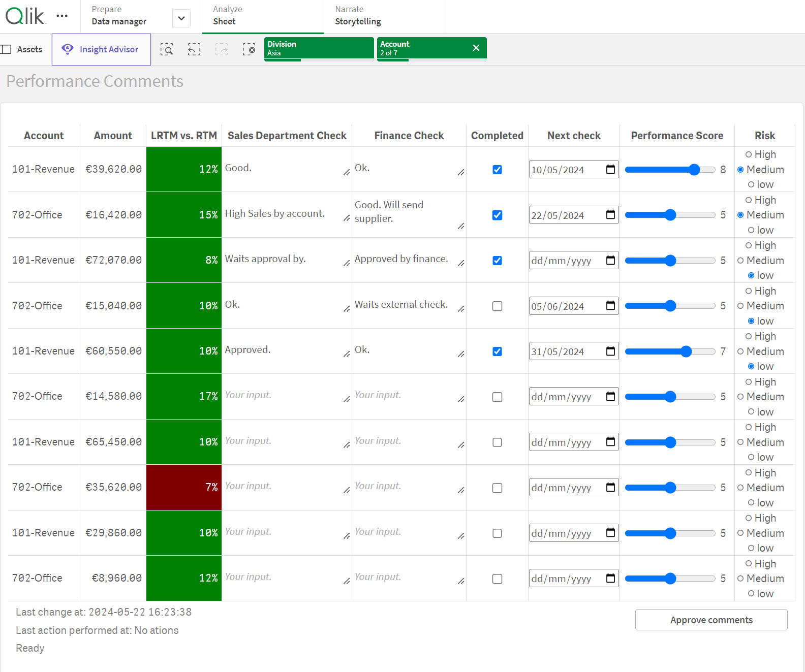Viewport: 805px width, 672px height.
Task: Adjust Performance Score slider showing 8
Action: pyautogui.click(x=670, y=170)
